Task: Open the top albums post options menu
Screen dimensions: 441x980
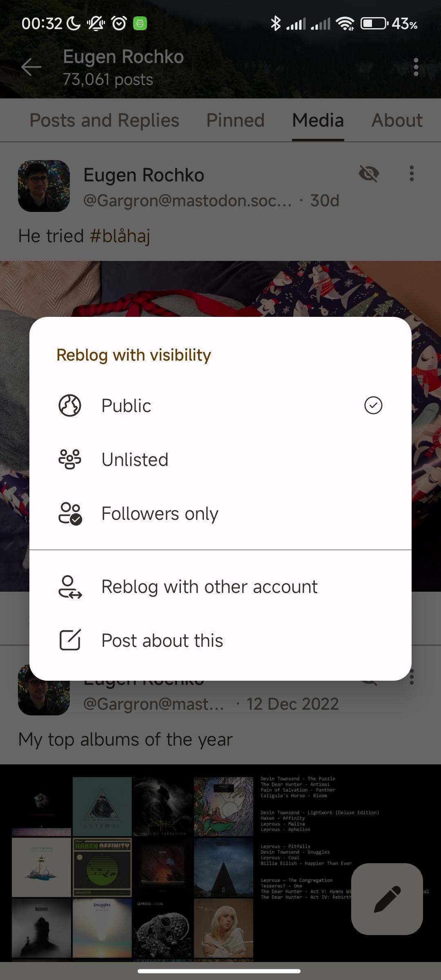Action: 412,677
